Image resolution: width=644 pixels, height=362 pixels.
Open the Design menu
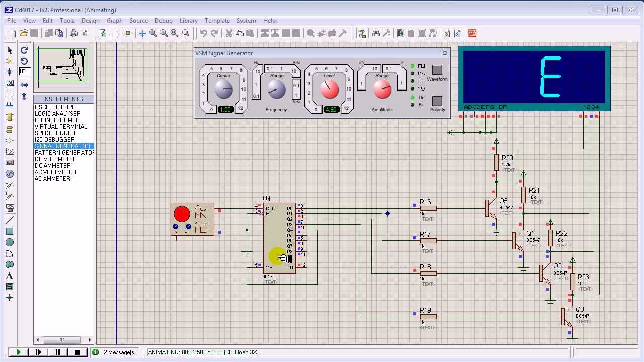tap(91, 21)
